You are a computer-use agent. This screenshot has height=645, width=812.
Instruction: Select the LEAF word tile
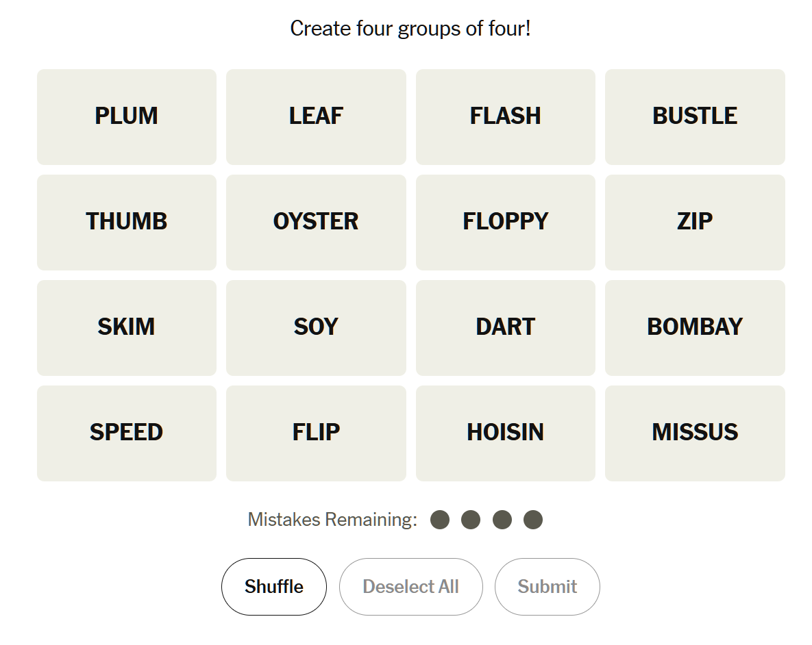316,116
